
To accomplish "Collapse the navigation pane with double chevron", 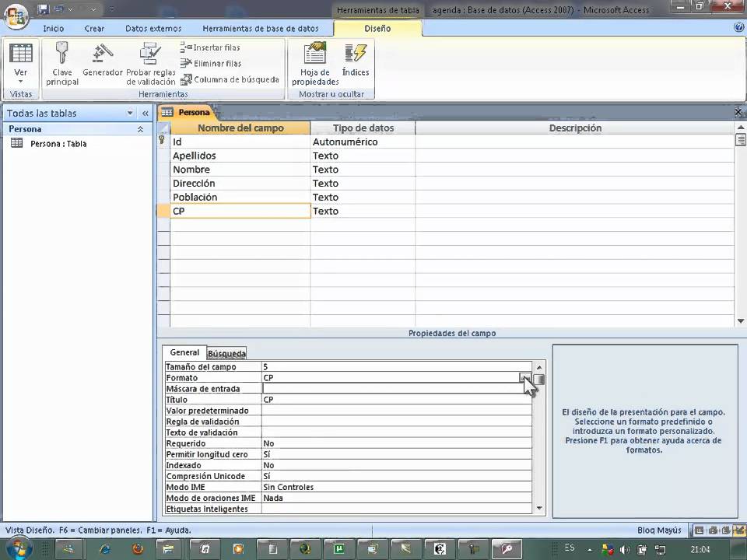I will pos(145,114).
